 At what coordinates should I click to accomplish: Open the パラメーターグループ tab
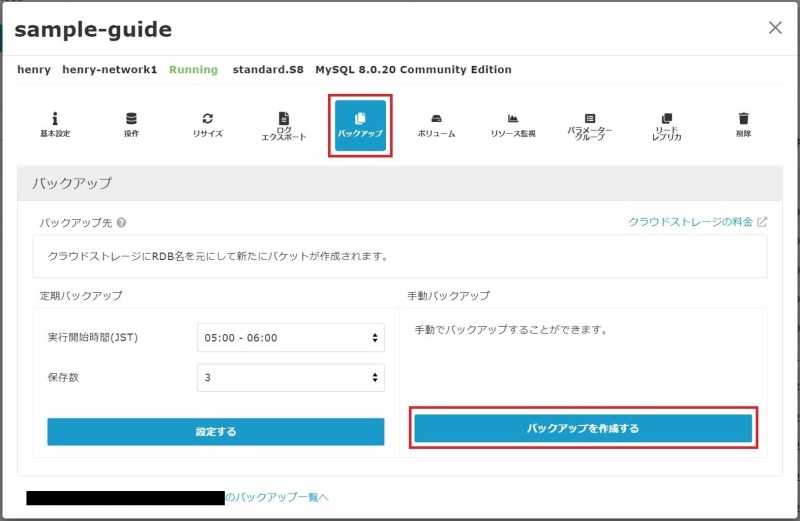pyautogui.click(x=589, y=126)
